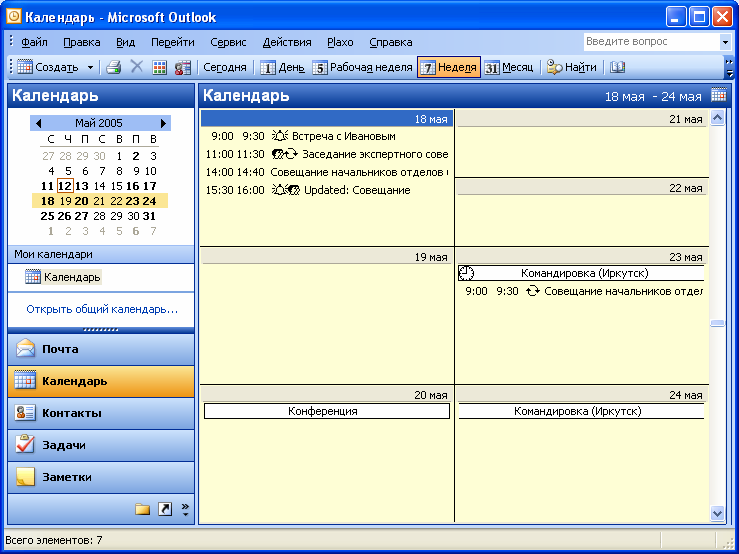The height and width of the screenshot is (554, 739).
Task: Open the Контакты navigation pane
Action: tap(101, 413)
